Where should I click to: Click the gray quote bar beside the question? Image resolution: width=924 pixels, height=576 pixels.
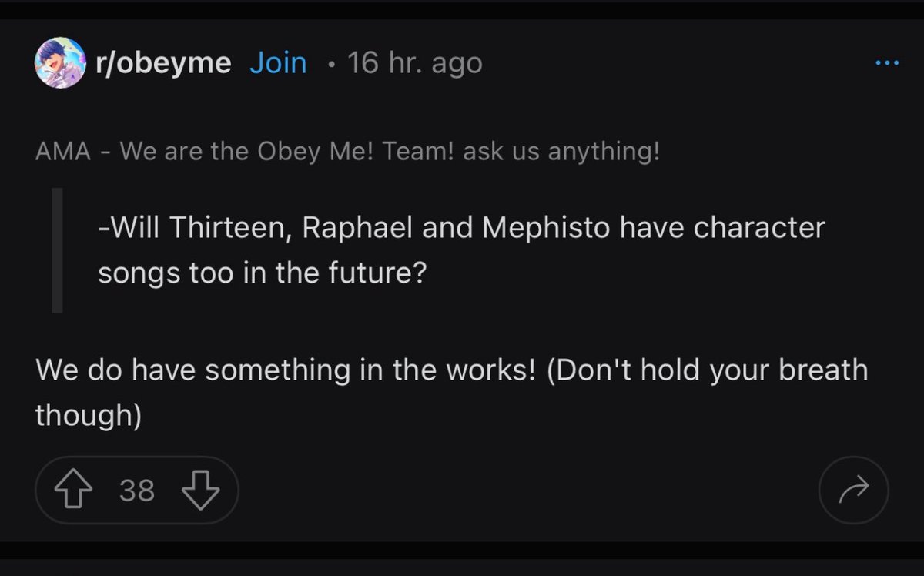point(57,250)
